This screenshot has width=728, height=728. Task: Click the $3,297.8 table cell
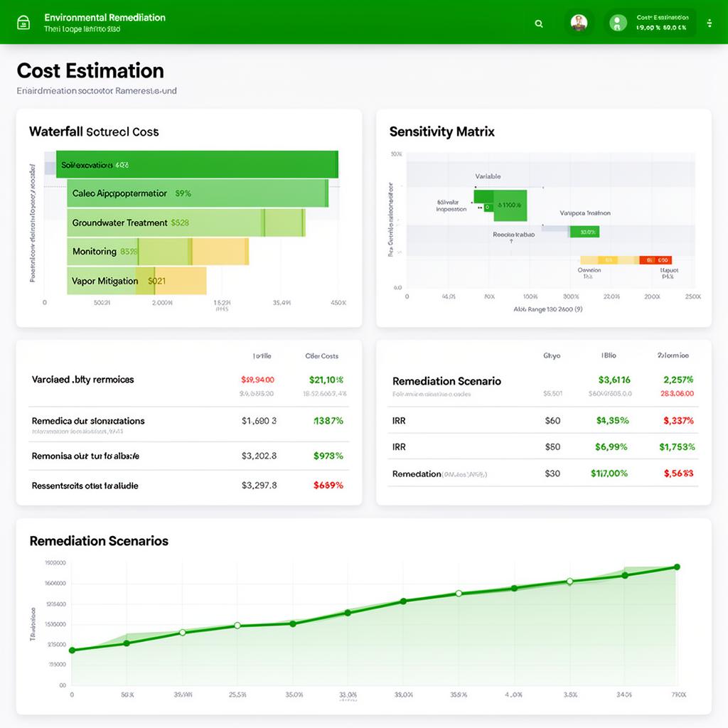click(259, 485)
